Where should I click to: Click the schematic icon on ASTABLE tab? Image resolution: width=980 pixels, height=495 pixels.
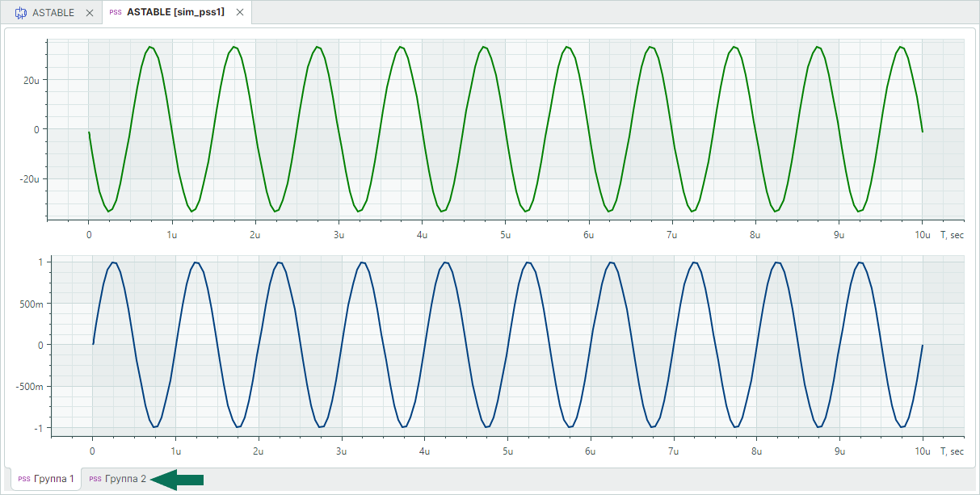[21, 13]
